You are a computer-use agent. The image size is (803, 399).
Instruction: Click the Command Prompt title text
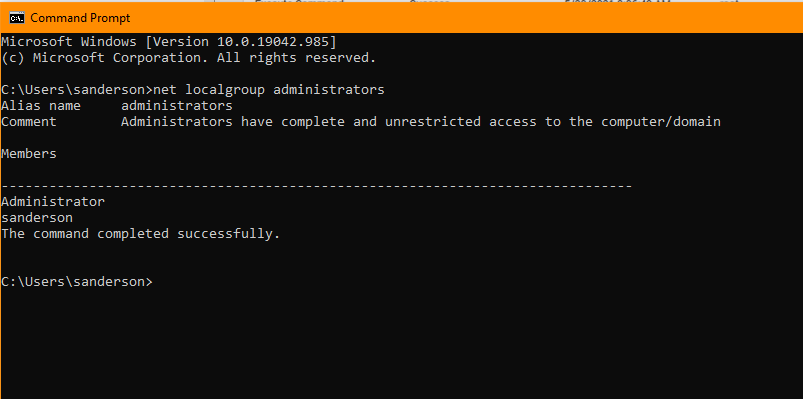pyautogui.click(x=80, y=18)
